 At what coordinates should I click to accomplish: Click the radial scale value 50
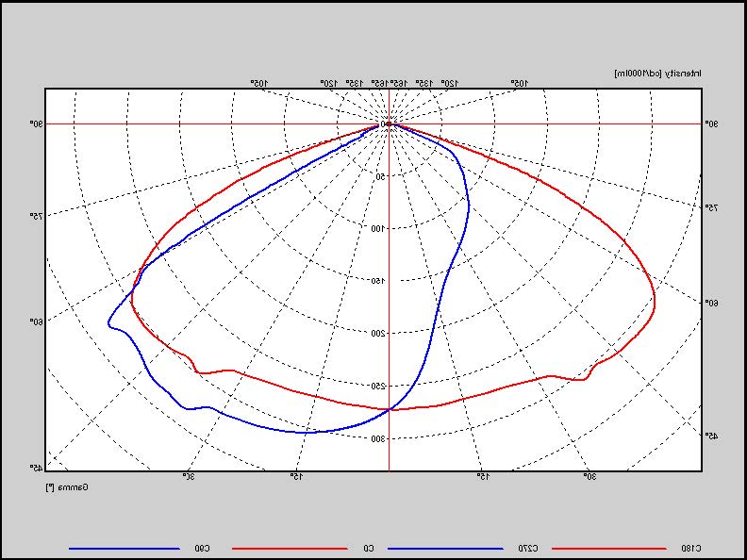[381, 176]
